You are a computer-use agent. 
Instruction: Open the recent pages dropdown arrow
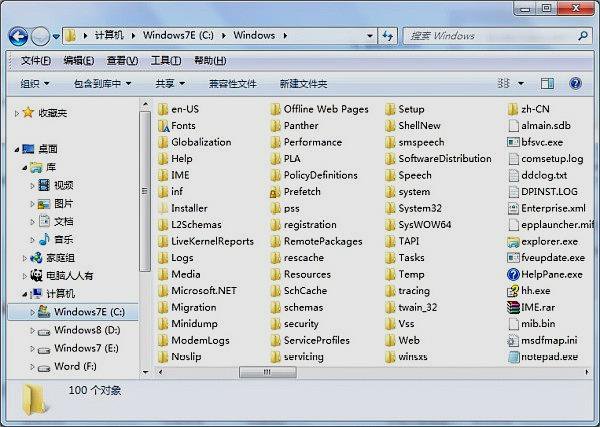pos(56,37)
